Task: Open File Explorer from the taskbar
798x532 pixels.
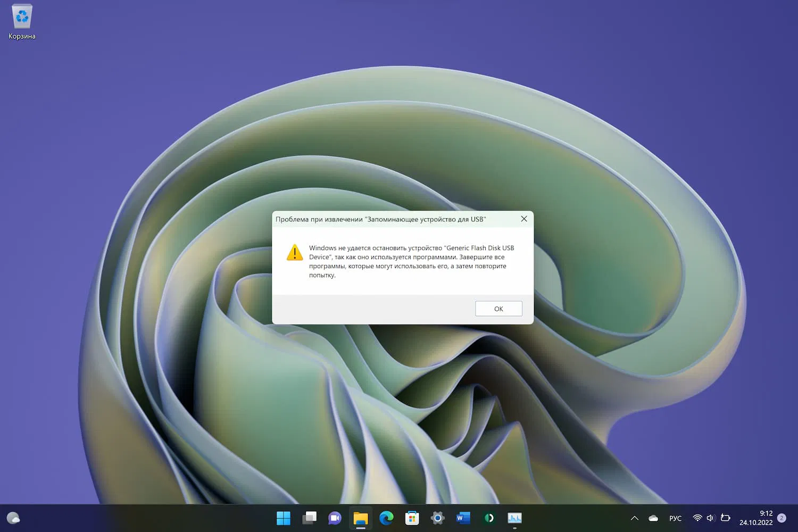Action: [361, 518]
